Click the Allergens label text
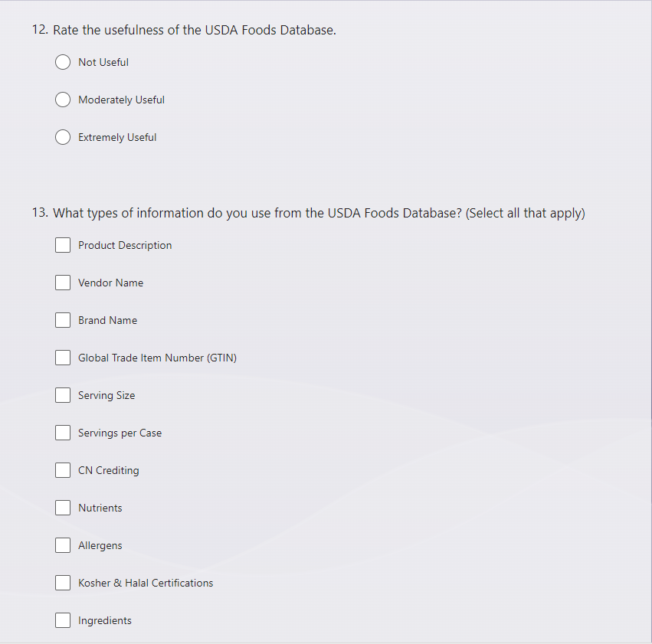The height and width of the screenshot is (644, 652). tap(100, 545)
